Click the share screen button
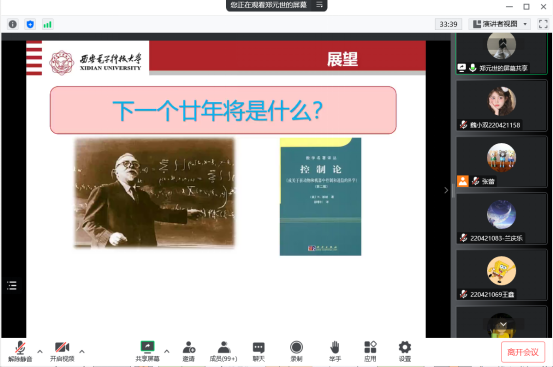553x367 pixels. pos(147,351)
